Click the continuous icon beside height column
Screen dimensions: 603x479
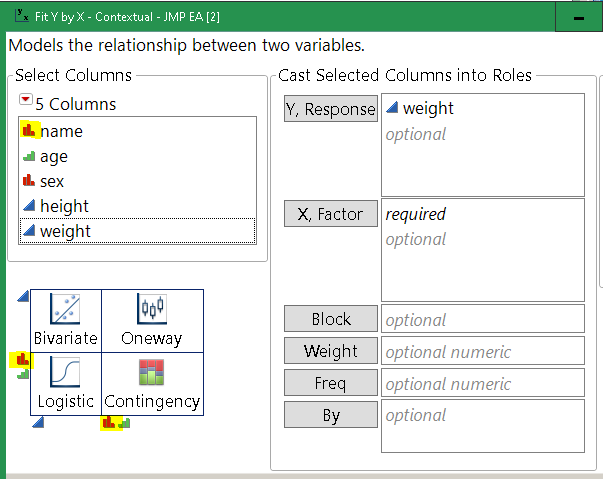[x=28, y=206]
